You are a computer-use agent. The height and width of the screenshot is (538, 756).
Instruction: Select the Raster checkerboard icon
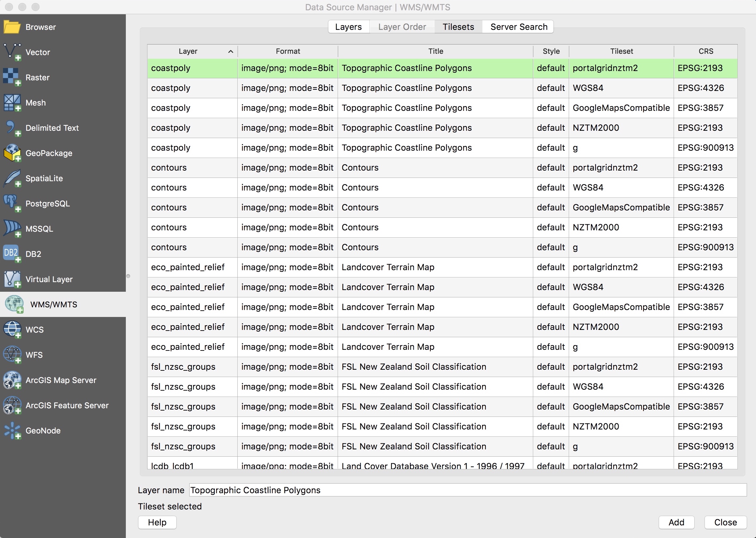tap(12, 77)
